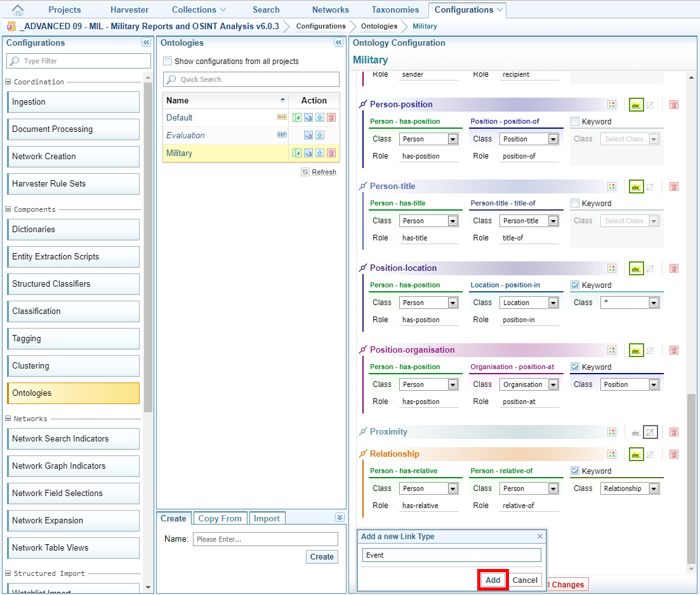Open the Organisation class dropdown
Screen dimensions: 700x595
point(553,384)
